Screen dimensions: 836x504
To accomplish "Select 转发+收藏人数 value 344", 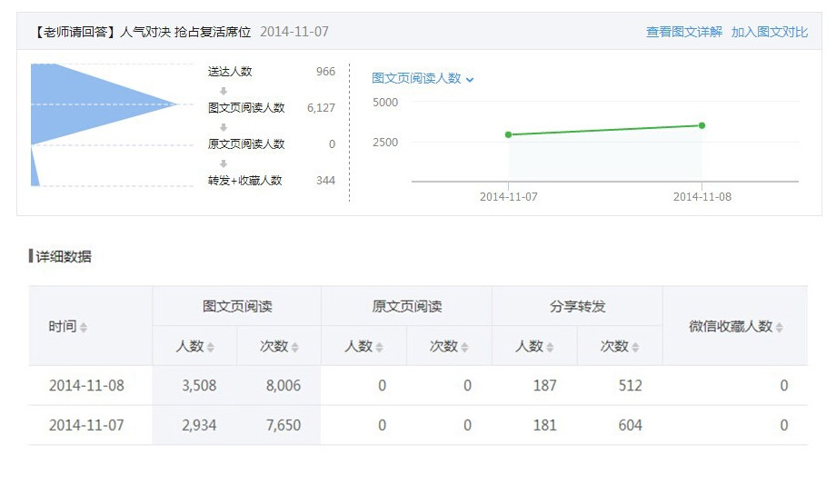I will coord(325,181).
